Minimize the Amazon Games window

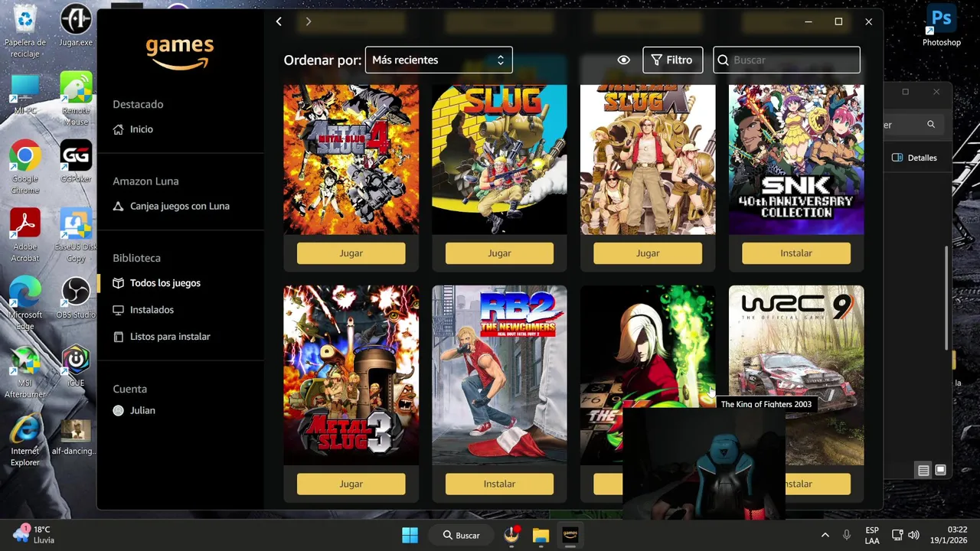pyautogui.click(x=808, y=21)
